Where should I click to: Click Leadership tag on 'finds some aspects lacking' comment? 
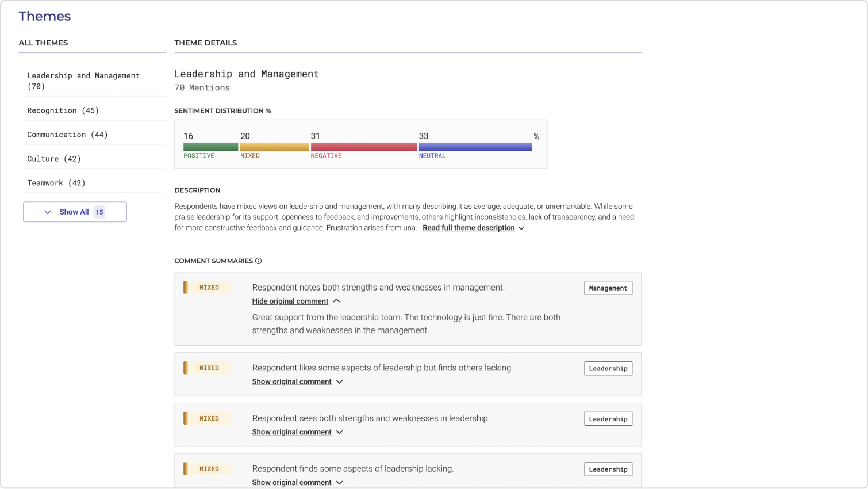coord(608,469)
